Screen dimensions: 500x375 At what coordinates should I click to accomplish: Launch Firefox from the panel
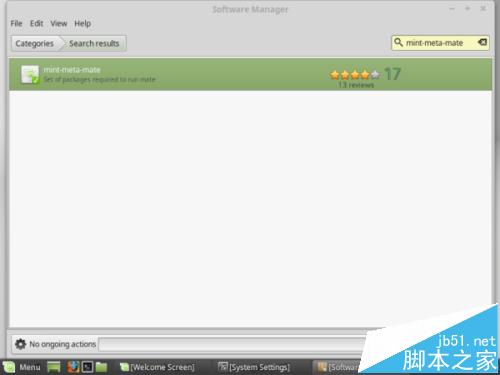point(73,367)
